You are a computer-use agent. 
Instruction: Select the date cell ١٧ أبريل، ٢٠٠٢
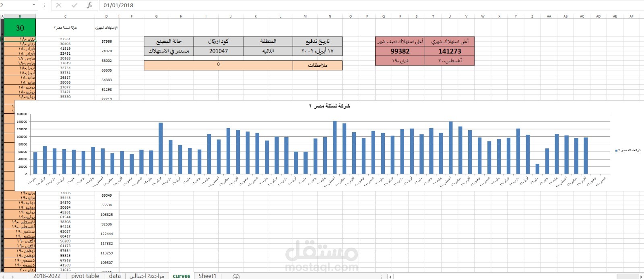tap(318, 51)
